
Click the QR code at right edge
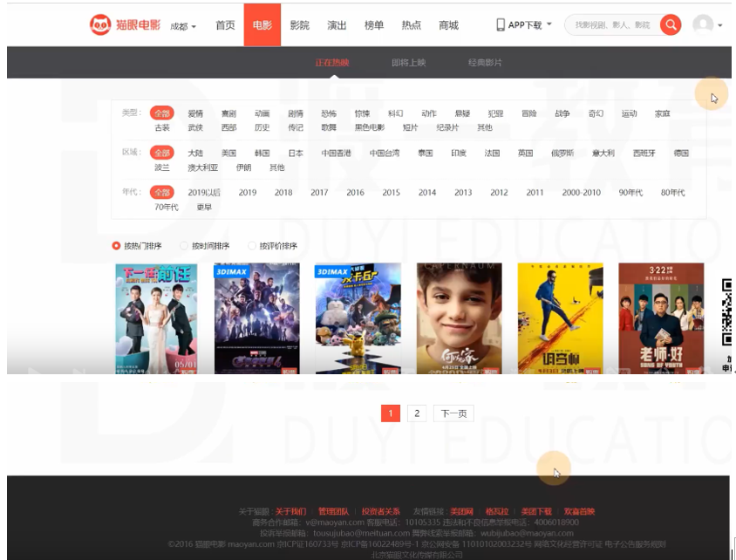point(726,312)
